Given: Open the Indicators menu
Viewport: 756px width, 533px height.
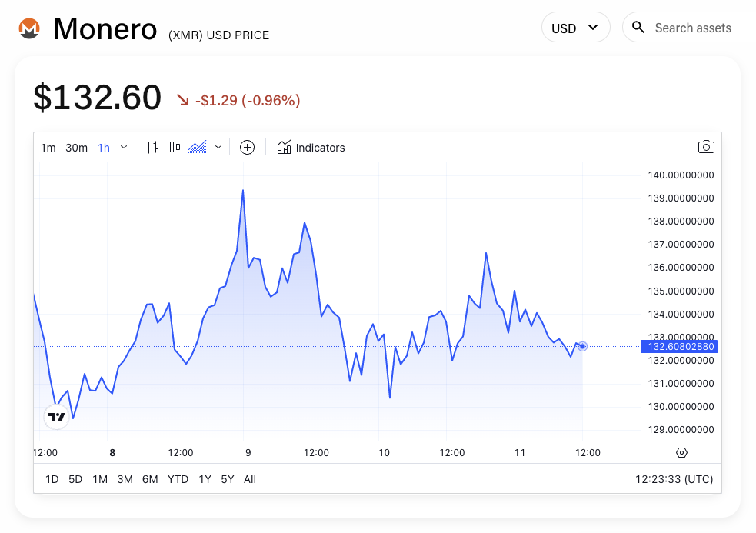Looking at the screenshot, I should point(311,147).
